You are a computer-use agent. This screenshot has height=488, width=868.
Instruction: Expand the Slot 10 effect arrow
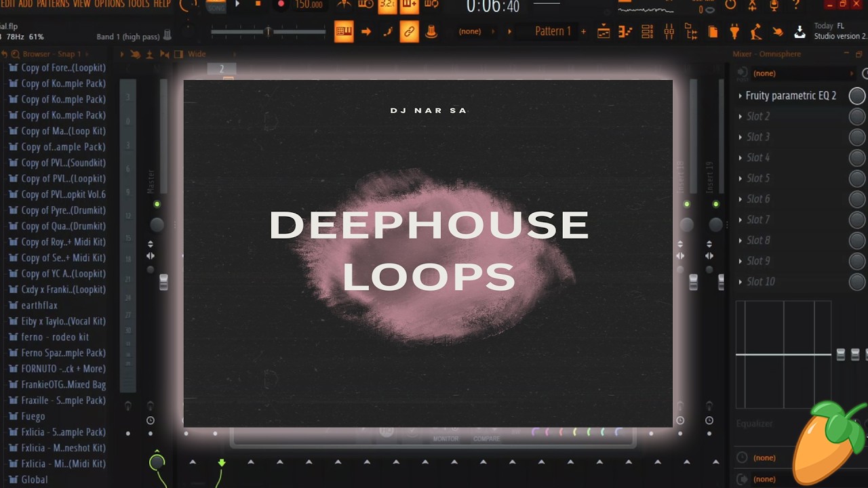(x=740, y=282)
